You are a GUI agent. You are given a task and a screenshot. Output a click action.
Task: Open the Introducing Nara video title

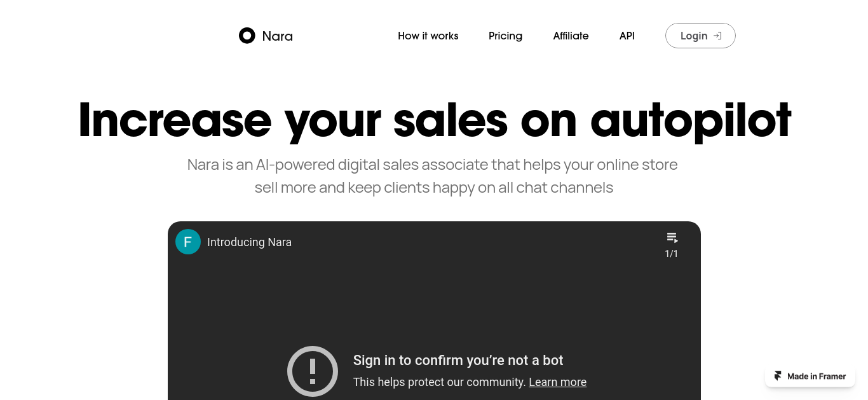249,242
